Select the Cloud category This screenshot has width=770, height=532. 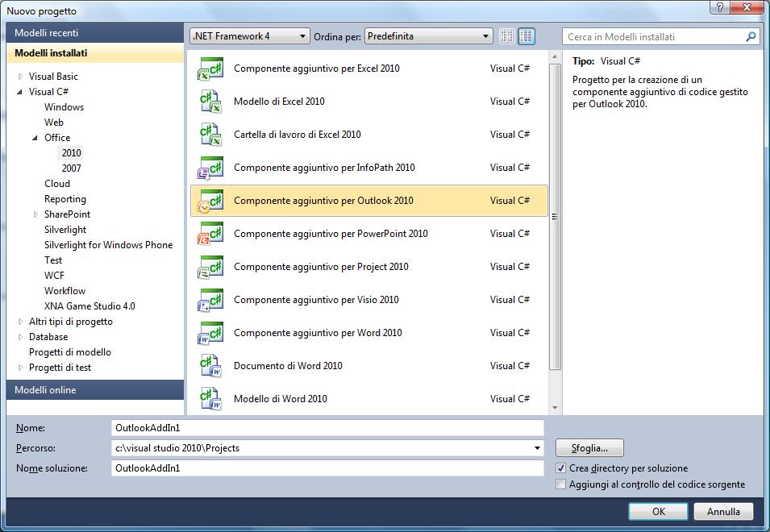(57, 184)
